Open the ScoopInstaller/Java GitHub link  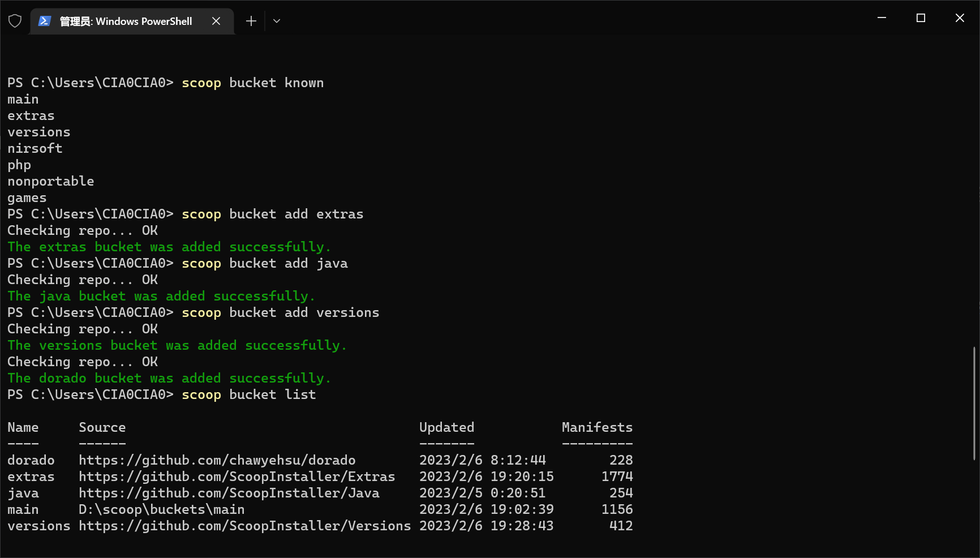click(229, 493)
